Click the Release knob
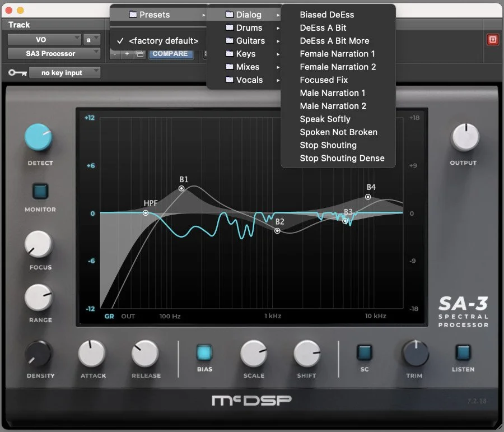 pyautogui.click(x=145, y=354)
